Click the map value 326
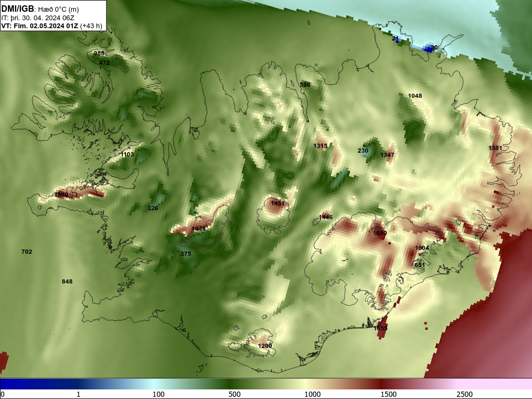The width and height of the screenshot is (532, 399). tap(153, 208)
